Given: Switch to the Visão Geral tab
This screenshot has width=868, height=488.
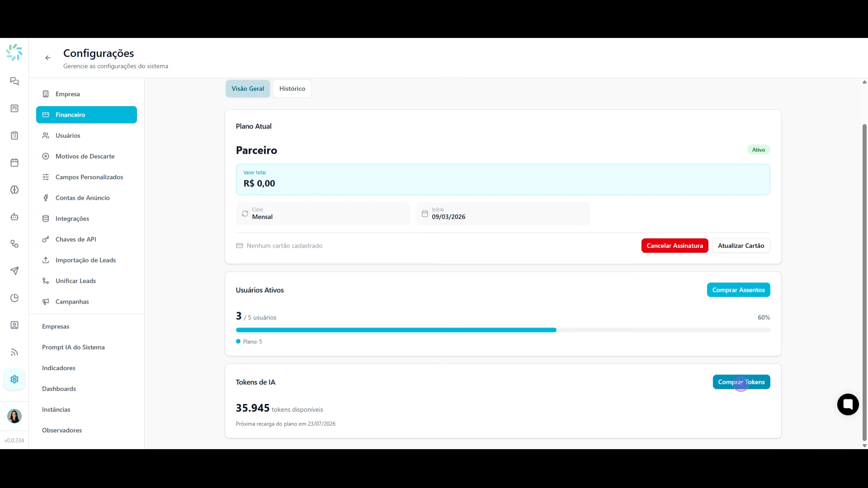Looking at the screenshot, I should 248,89.
